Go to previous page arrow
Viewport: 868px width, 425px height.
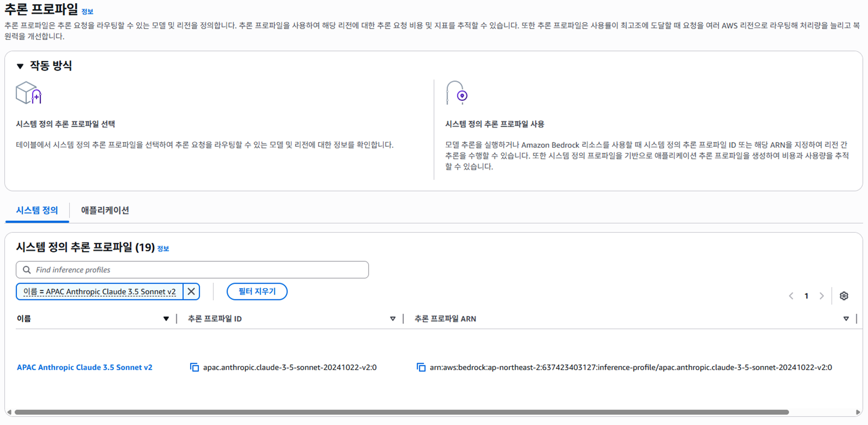tap(791, 296)
